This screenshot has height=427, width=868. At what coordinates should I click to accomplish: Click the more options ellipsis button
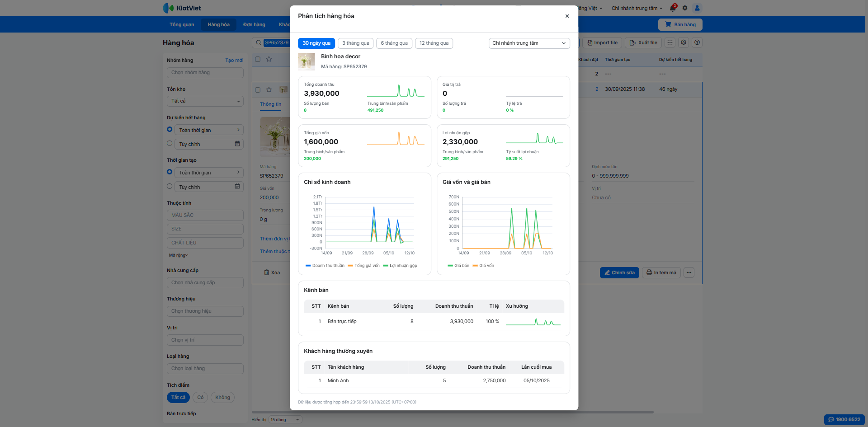[689, 272]
